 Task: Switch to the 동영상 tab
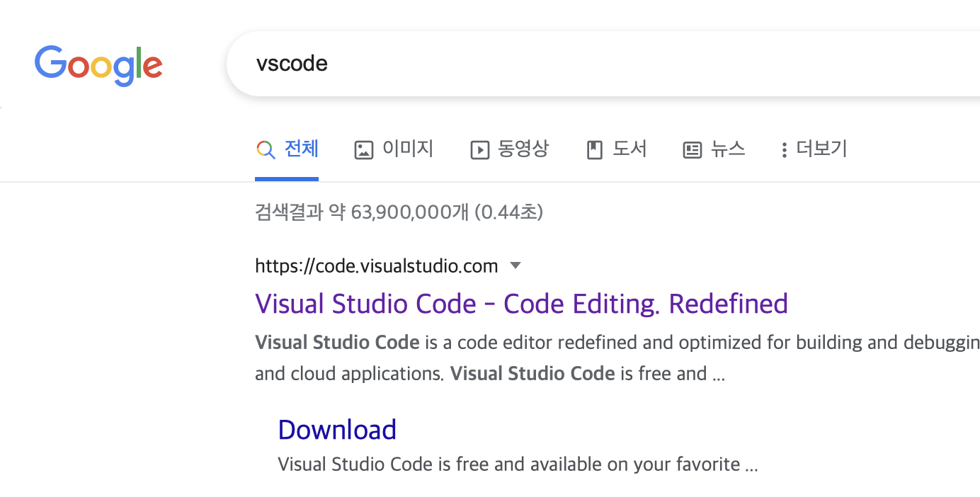point(510,149)
